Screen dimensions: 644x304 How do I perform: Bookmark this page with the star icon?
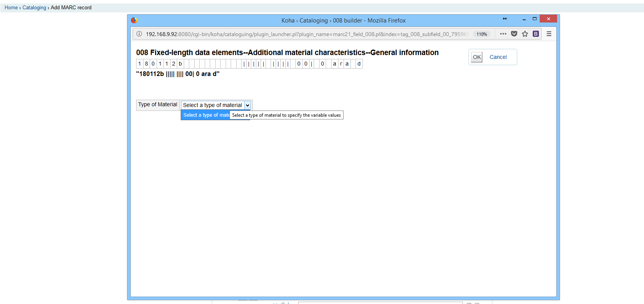[x=525, y=34]
